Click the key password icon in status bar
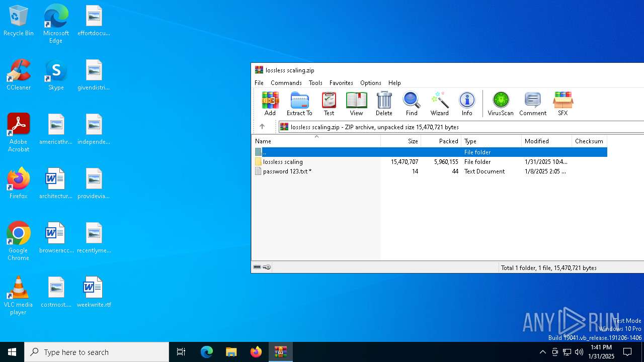 pyautogui.click(x=267, y=267)
